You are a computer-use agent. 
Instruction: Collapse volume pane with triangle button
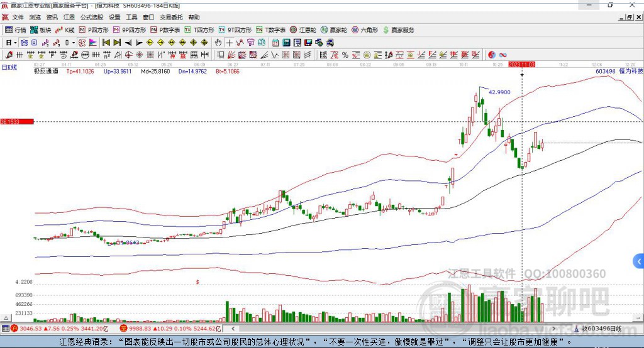6,318
